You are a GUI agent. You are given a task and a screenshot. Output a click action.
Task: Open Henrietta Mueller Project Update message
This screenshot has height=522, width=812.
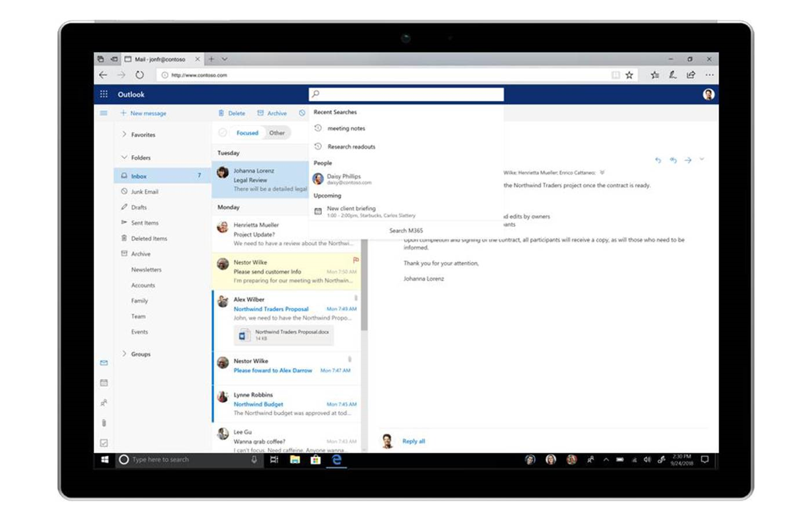pos(286,234)
